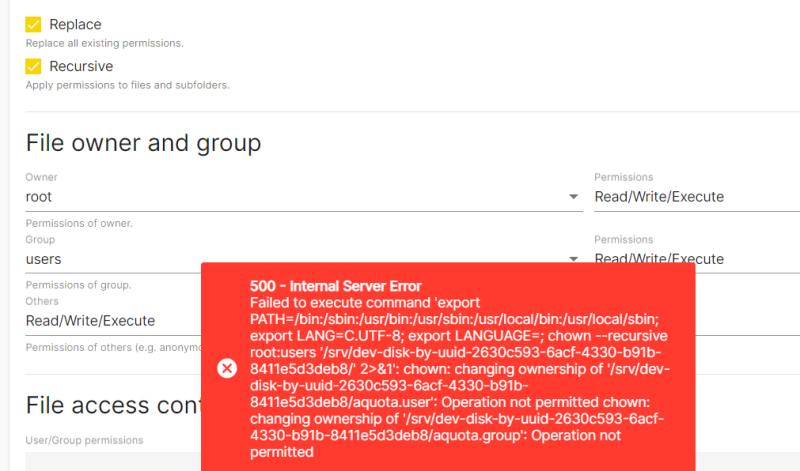Image resolution: width=800 pixels, height=471 pixels.
Task: Click the 'Permissions of owner' hint text
Action: click(79, 223)
